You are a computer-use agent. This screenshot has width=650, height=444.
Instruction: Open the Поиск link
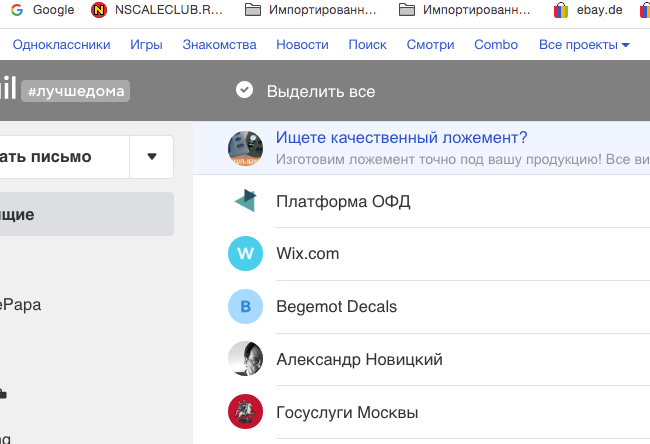367,44
